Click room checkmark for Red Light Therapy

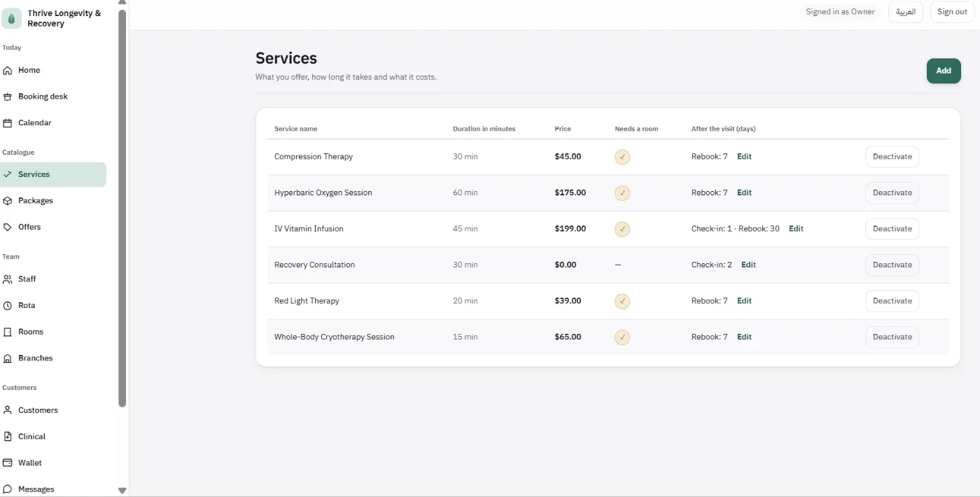click(x=622, y=301)
